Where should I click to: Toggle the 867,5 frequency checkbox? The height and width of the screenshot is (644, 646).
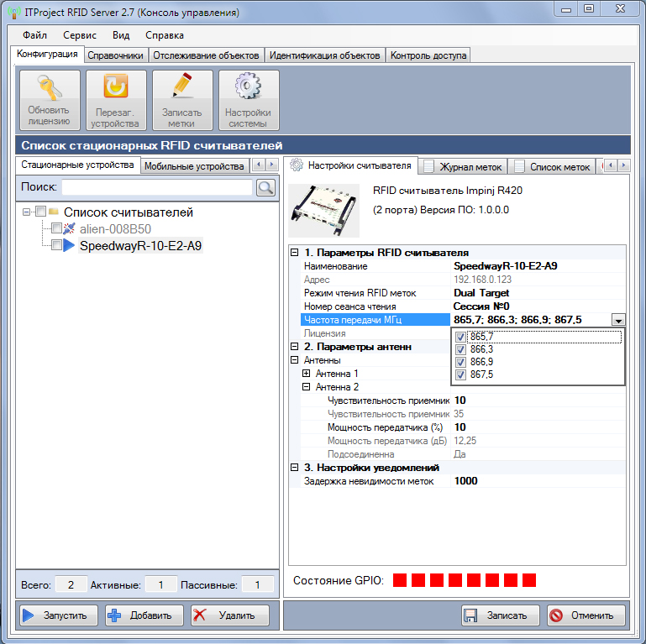tap(460, 374)
